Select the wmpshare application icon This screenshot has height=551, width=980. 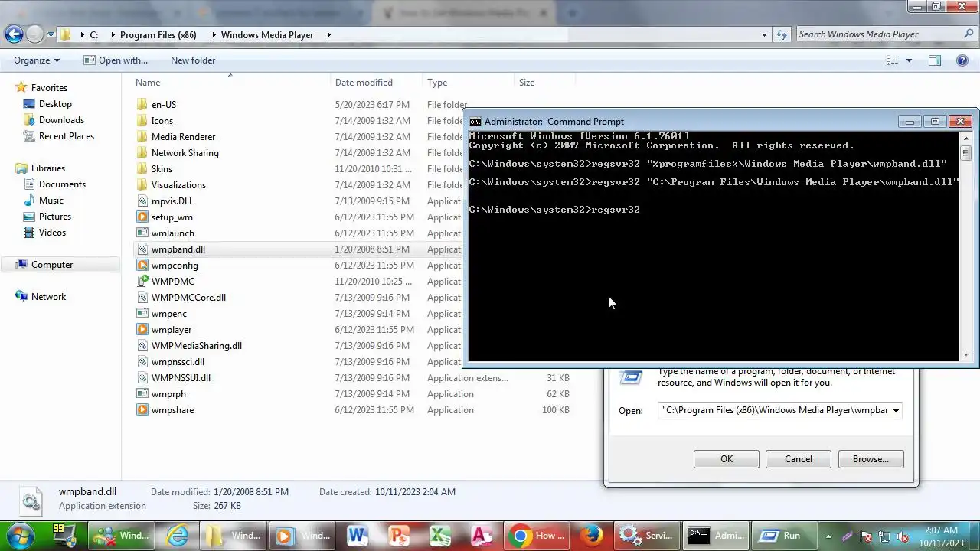pos(142,410)
